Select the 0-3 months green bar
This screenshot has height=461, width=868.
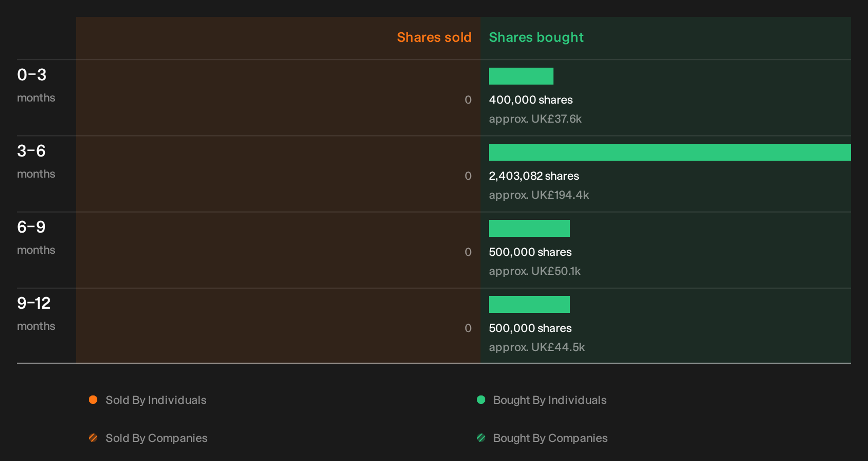[521, 76]
